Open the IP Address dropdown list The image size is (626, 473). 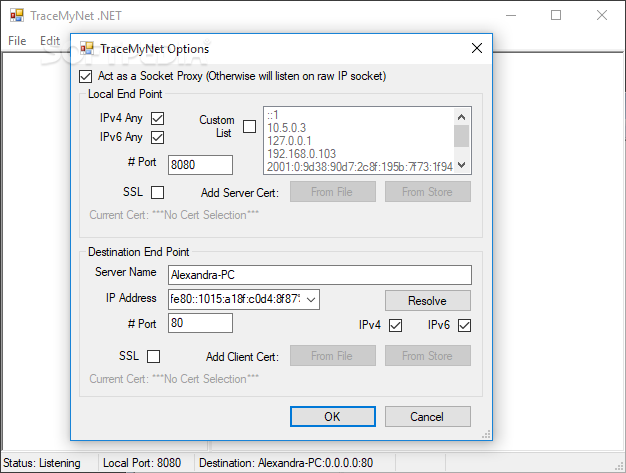pos(311,300)
